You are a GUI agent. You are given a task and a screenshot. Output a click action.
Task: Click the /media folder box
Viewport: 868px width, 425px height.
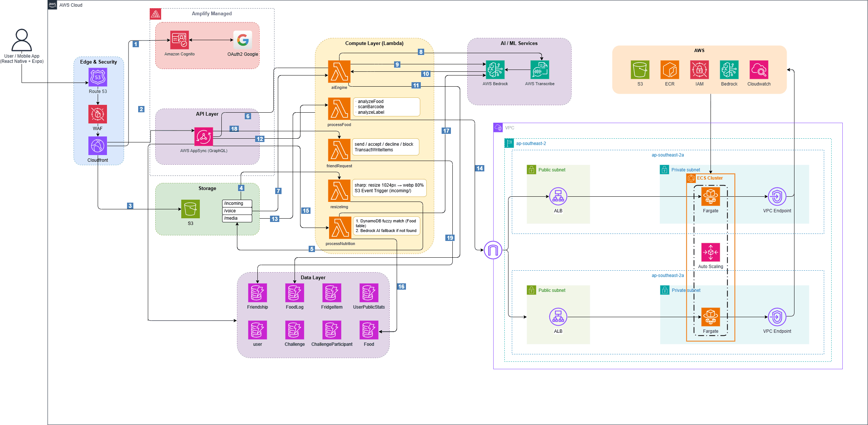(237, 218)
